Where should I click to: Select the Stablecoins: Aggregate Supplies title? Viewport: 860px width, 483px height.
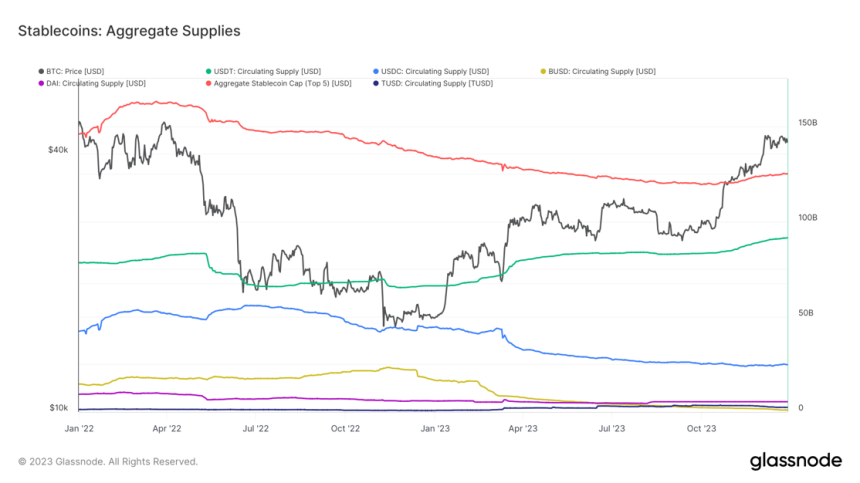point(129,31)
